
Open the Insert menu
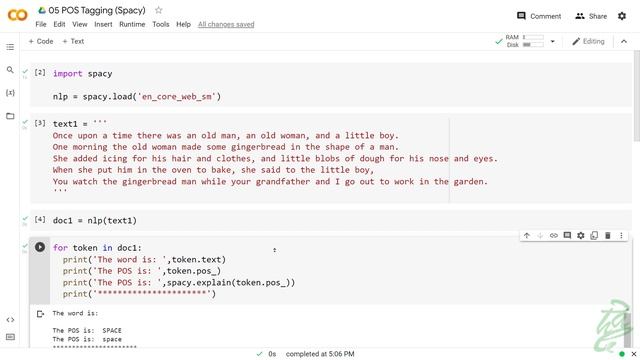coord(103,24)
